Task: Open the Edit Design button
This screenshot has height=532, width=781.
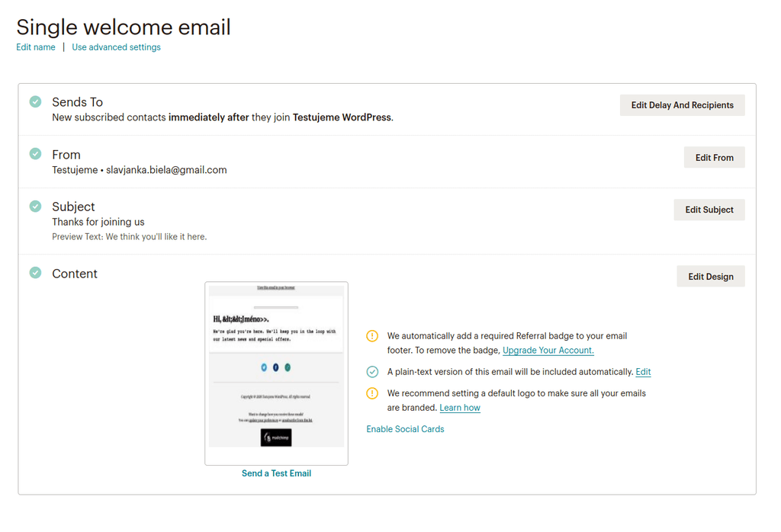Action: [710, 276]
